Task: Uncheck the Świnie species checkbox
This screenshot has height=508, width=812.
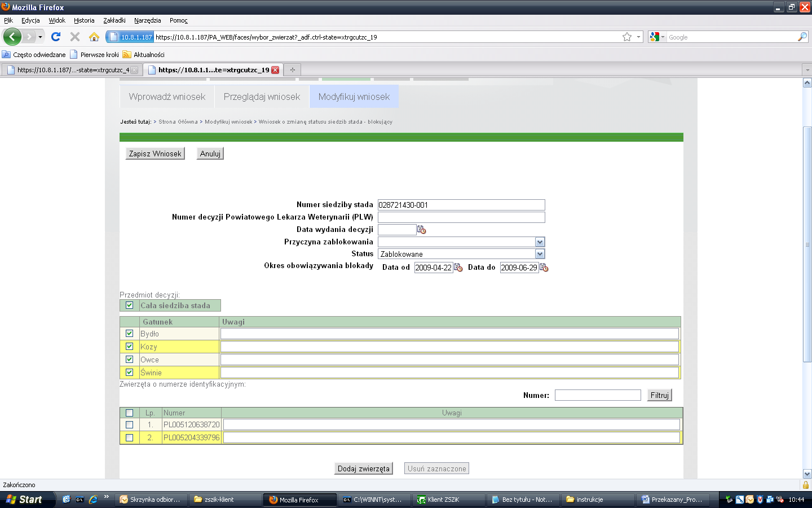Action: (x=129, y=373)
